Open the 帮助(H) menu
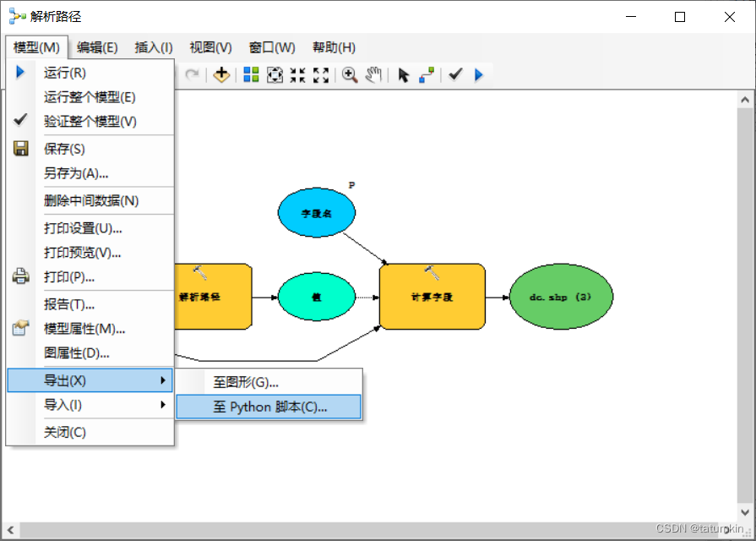 (x=333, y=47)
